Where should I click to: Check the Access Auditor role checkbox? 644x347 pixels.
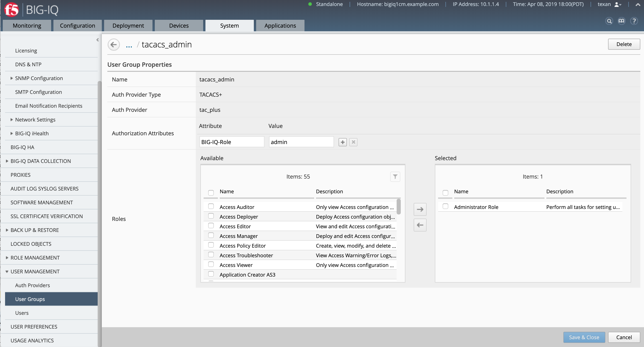pos(211,206)
